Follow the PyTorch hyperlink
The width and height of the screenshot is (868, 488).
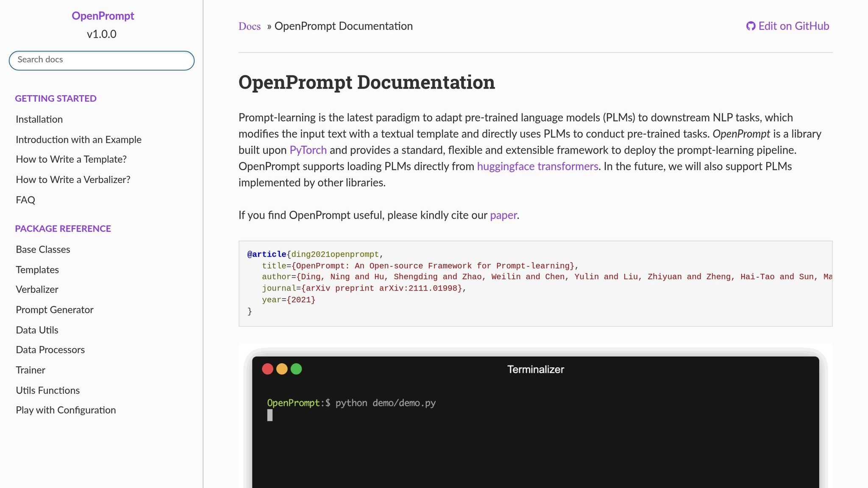click(307, 150)
